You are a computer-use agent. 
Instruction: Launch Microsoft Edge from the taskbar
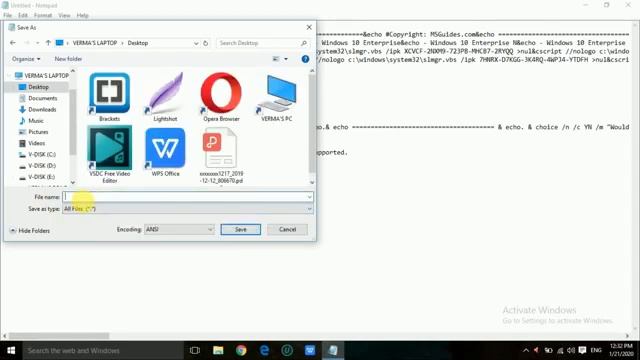click(x=264, y=351)
